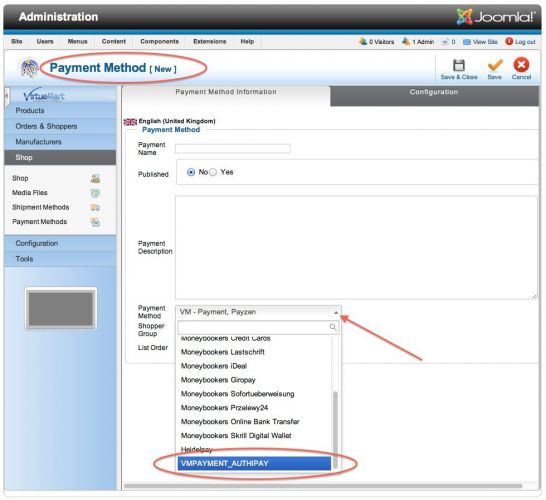Click the VirtueMart payment method header icon

29,67
